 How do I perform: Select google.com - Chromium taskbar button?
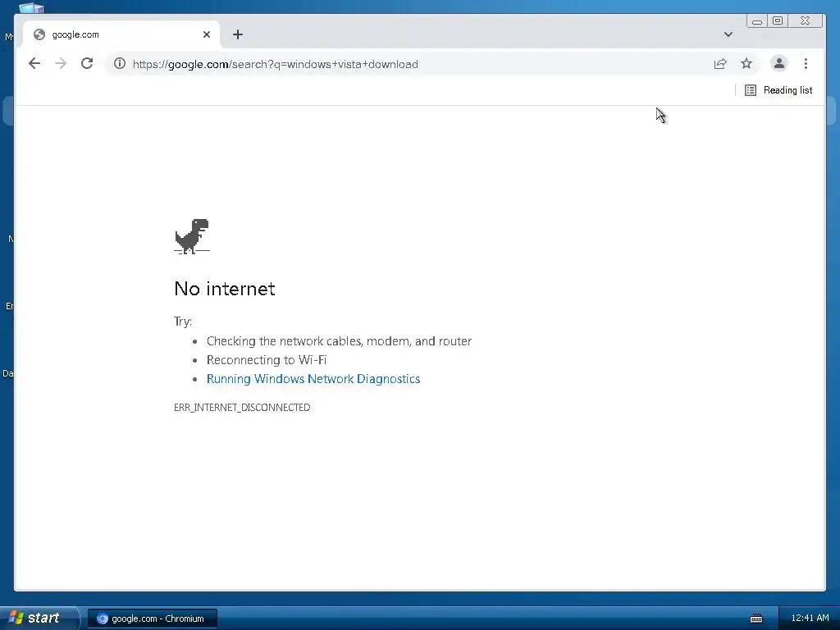click(153, 619)
